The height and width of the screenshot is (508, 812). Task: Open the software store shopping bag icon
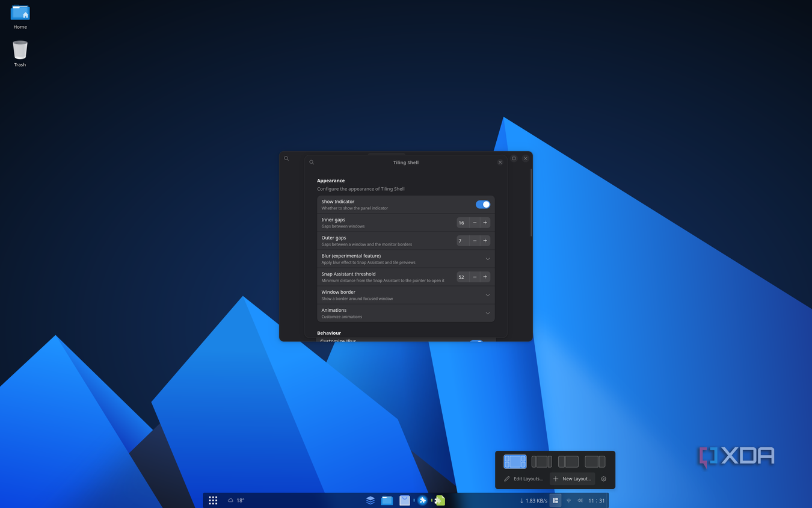pos(404,500)
